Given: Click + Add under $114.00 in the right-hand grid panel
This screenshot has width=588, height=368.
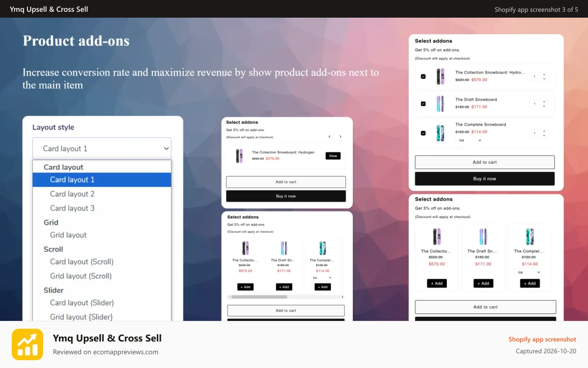Looking at the screenshot, I should [530, 283].
